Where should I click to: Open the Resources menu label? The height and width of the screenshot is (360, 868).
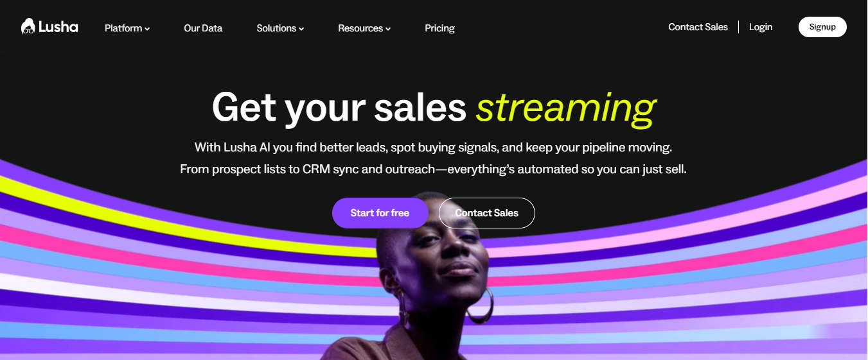click(360, 28)
